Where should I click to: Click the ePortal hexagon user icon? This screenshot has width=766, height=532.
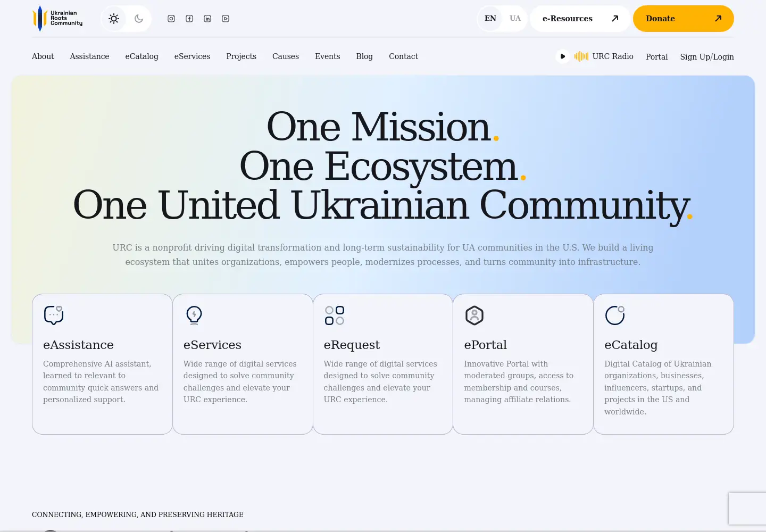point(474,315)
